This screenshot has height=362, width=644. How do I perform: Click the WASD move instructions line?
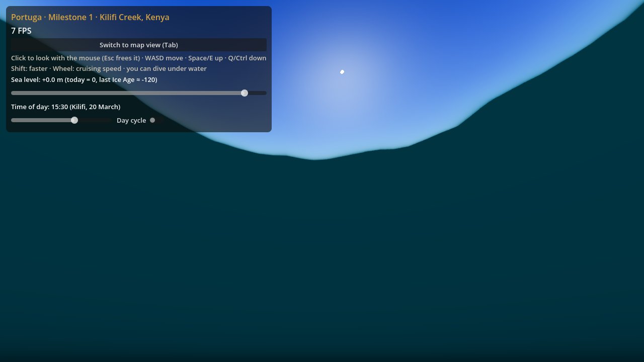tap(139, 58)
